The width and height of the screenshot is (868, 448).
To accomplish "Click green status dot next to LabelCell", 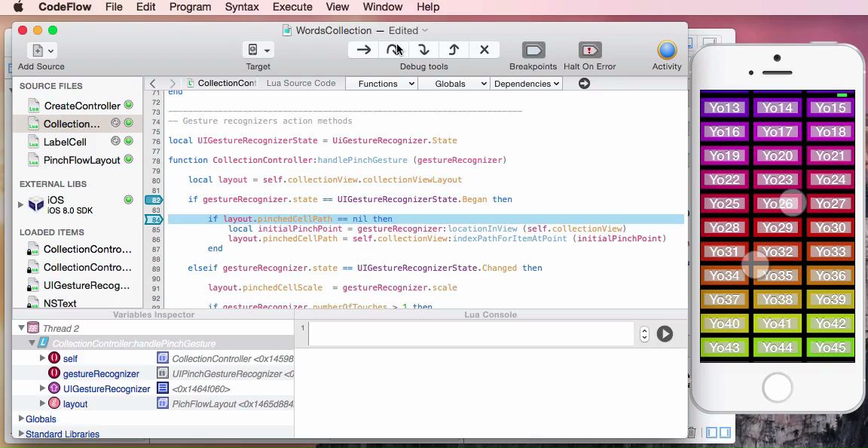I will tap(128, 141).
